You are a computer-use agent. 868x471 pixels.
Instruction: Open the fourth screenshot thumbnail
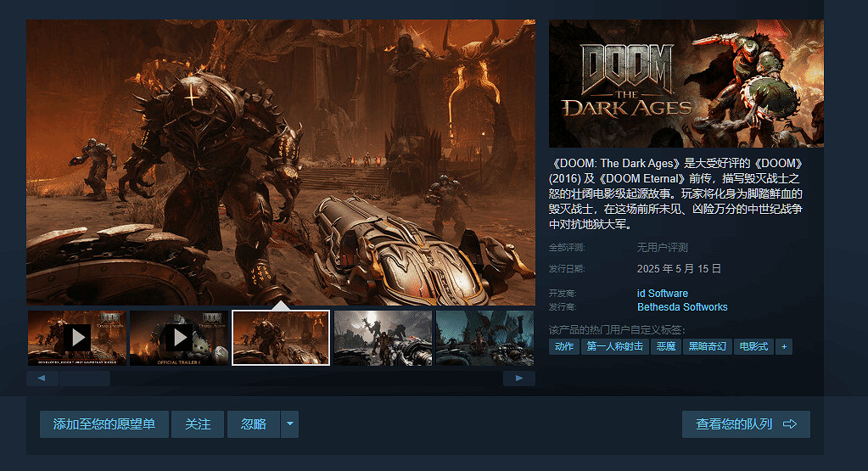[383, 338]
